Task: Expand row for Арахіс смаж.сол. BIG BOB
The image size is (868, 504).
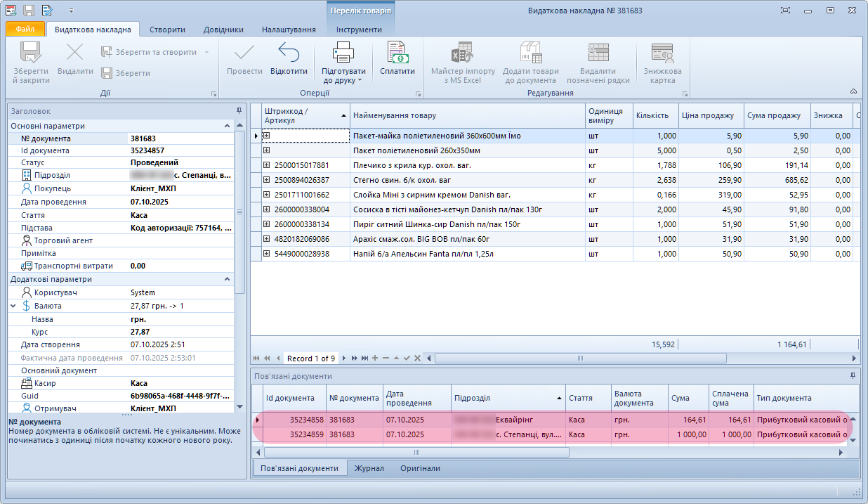Action: [x=267, y=239]
